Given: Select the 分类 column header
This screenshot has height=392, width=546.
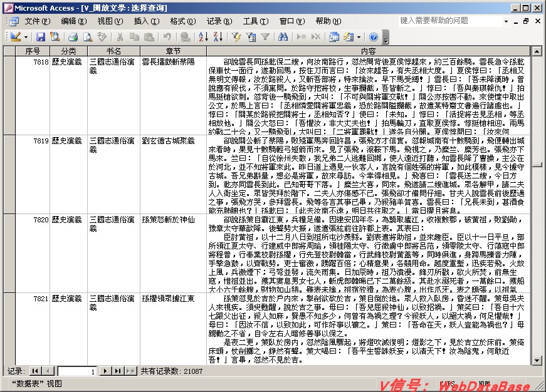Looking at the screenshot, I should coord(68,51).
